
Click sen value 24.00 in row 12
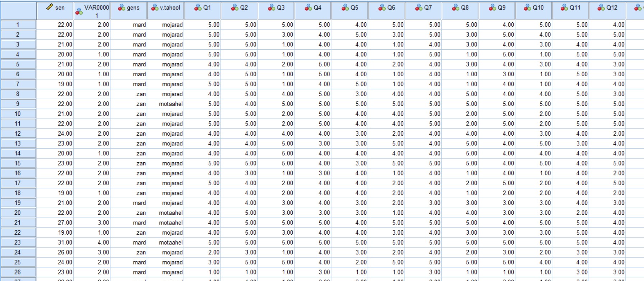point(65,133)
